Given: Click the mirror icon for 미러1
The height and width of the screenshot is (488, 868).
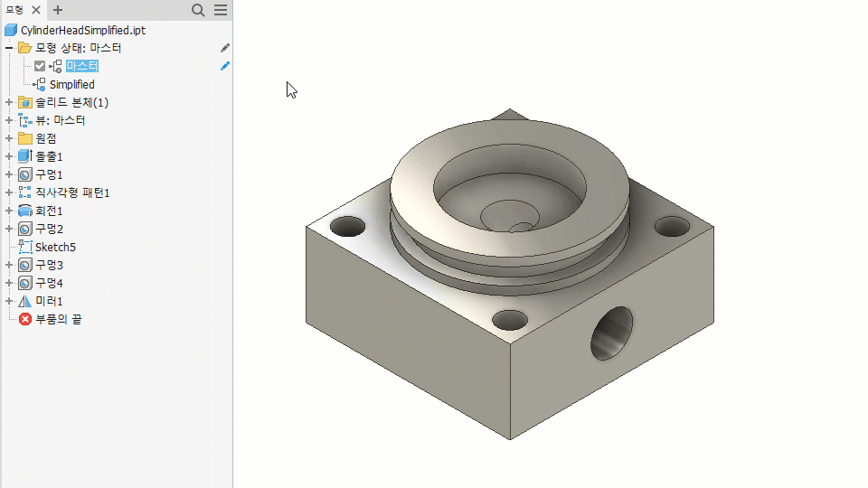Looking at the screenshot, I should click(25, 301).
